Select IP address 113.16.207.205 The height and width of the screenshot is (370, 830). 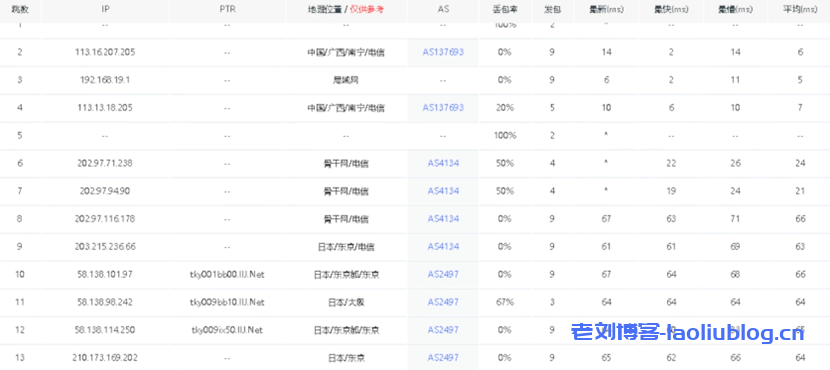105,52
